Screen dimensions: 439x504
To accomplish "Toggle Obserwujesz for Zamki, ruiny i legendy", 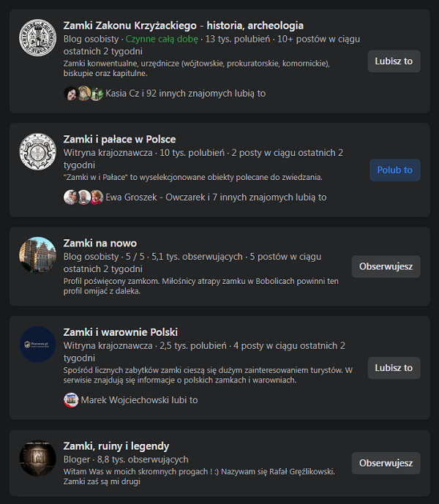I will pyautogui.click(x=386, y=463).
